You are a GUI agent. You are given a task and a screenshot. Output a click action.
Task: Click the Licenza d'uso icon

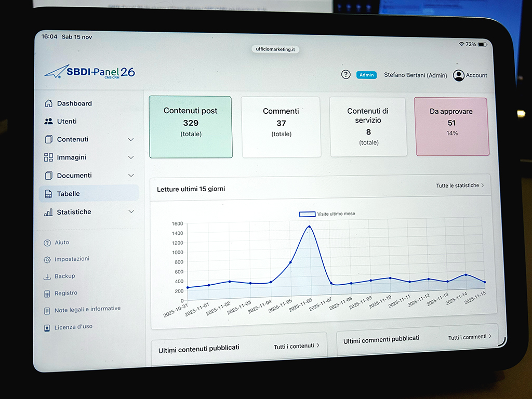[47, 328]
